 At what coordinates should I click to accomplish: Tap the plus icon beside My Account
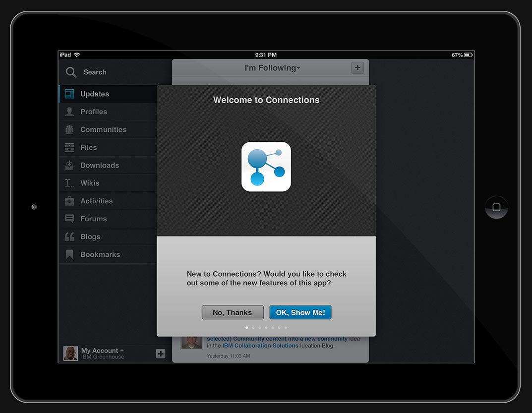point(161,354)
